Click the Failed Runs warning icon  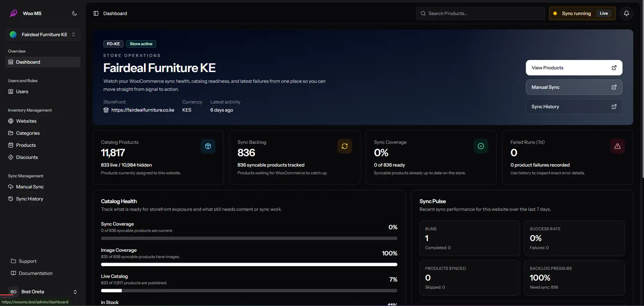click(x=617, y=146)
